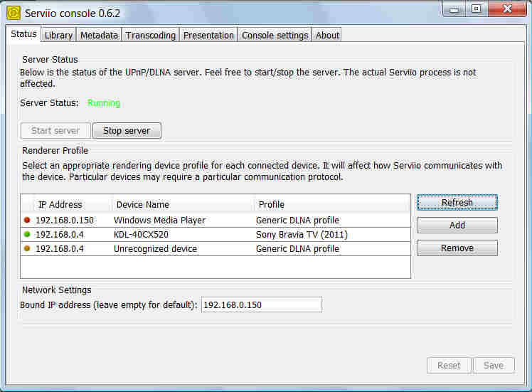Go to the Presentation tab
Viewport: 532px width, 392px height.
[x=208, y=35]
